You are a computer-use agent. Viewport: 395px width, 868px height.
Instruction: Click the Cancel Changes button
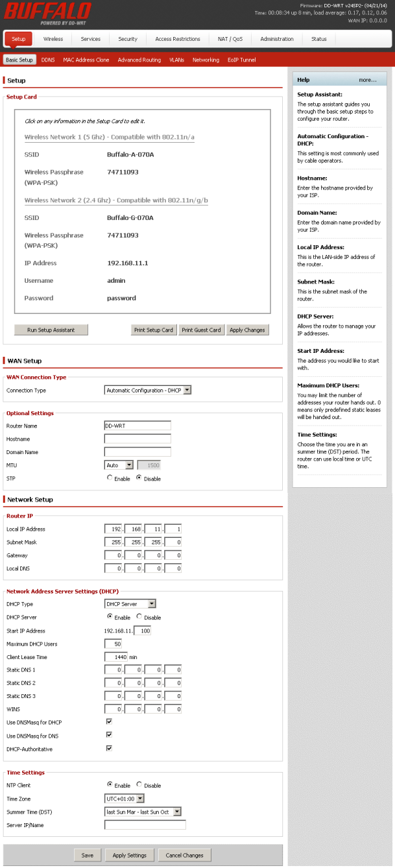185,855
